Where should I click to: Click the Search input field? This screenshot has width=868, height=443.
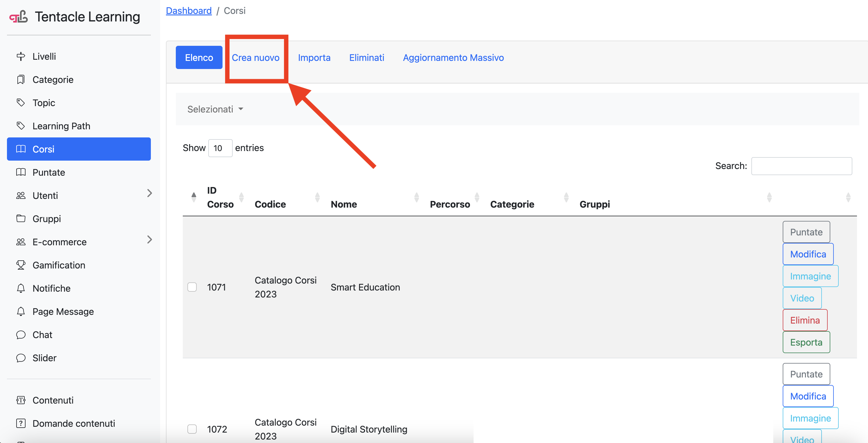click(801, 166)
